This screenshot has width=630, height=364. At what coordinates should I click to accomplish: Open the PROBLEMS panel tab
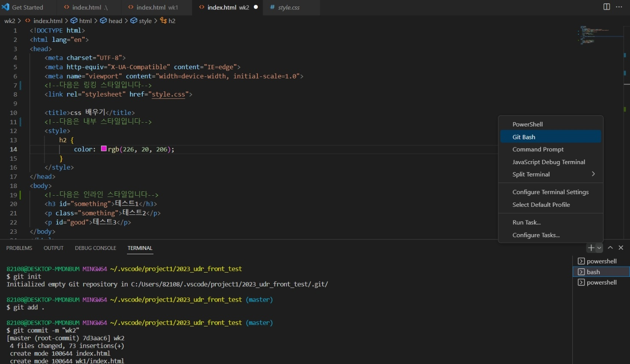click(x=19, y=248)
